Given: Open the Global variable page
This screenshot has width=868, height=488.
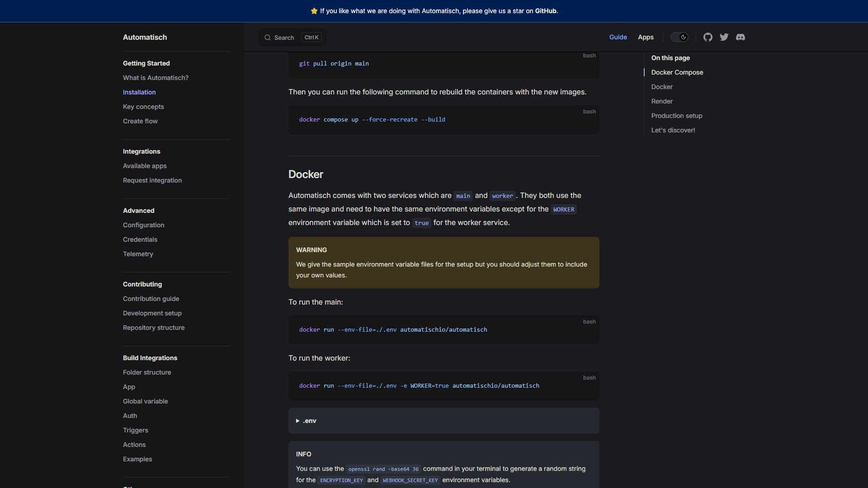Looking at the screenshot, I should click(146, 401).
